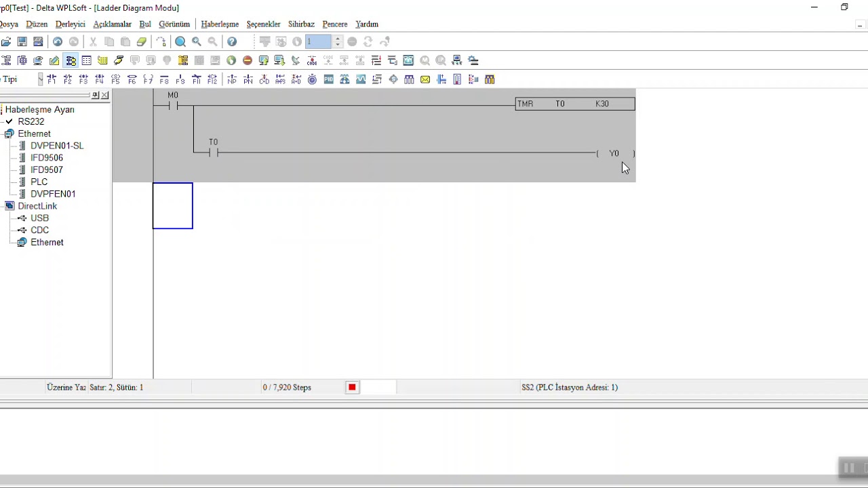Open the Haberleşme menu
Viewport: 868px width, 488px height.
(220, 24)
